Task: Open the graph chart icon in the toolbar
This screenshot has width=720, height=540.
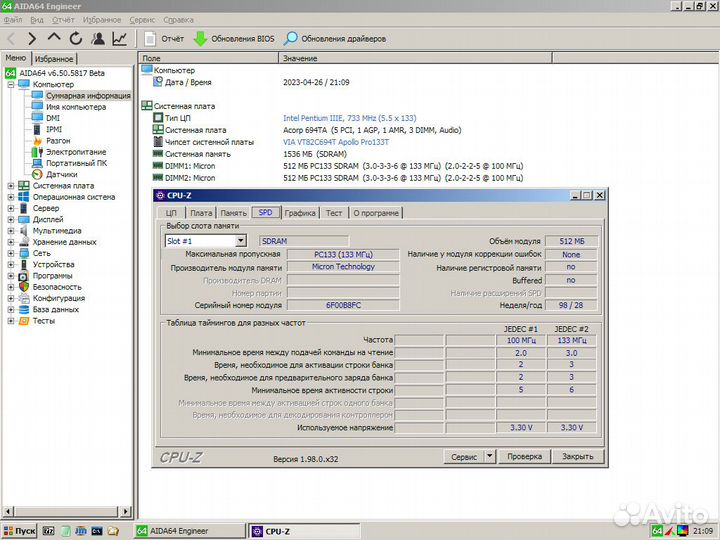Action: (x=119, y=39)
